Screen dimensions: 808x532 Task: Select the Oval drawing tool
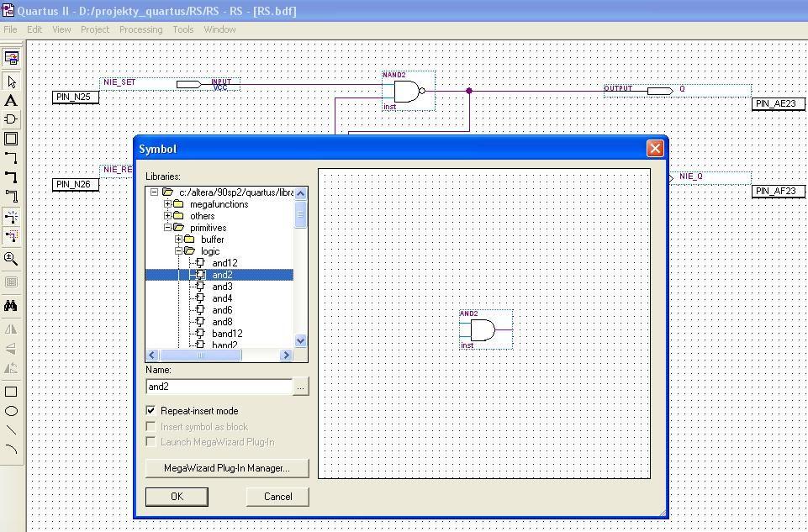coord(11,411)
